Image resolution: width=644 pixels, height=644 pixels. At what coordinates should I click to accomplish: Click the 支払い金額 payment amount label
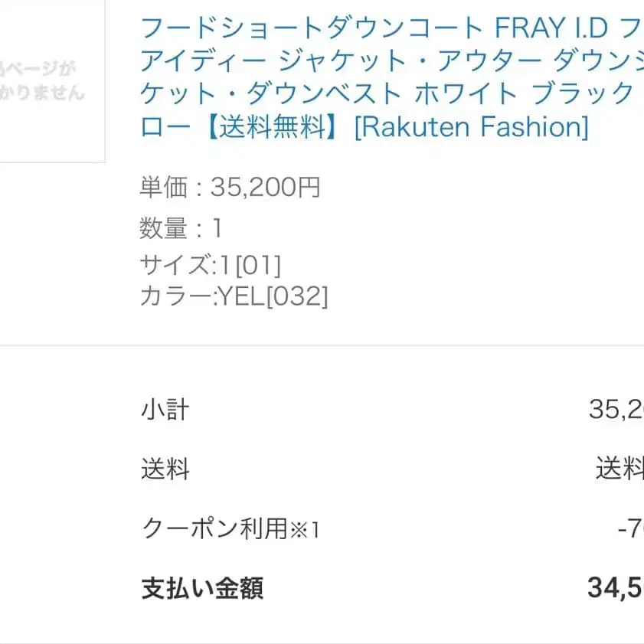tap(203, 588)
